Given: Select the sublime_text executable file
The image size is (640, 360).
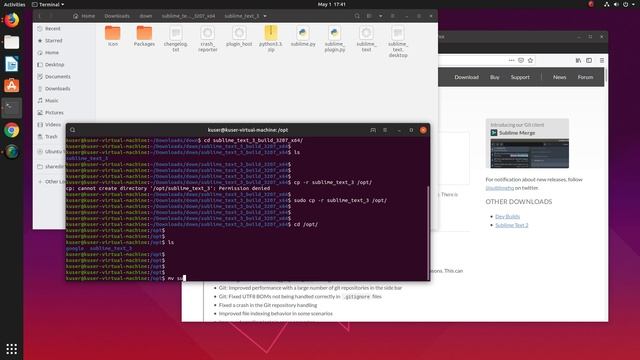Looking at the screenshot, I should (x=367, y=39).
